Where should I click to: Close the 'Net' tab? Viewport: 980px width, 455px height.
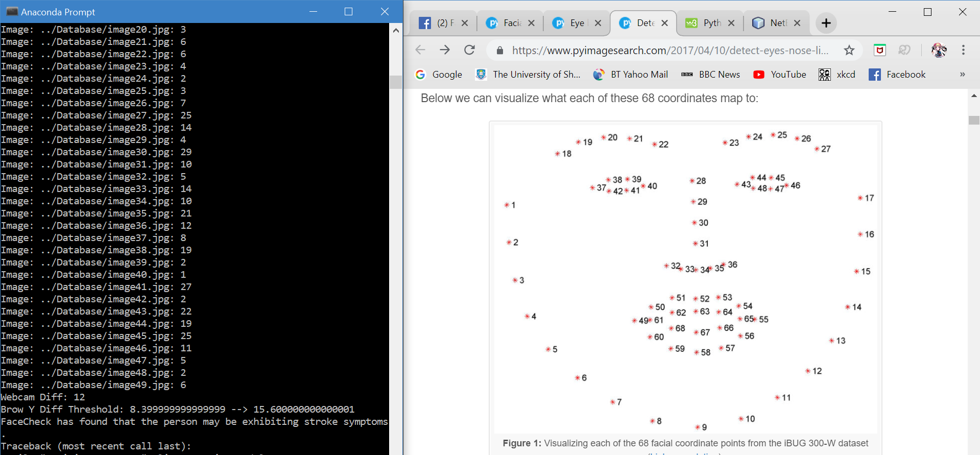point(797,23)
